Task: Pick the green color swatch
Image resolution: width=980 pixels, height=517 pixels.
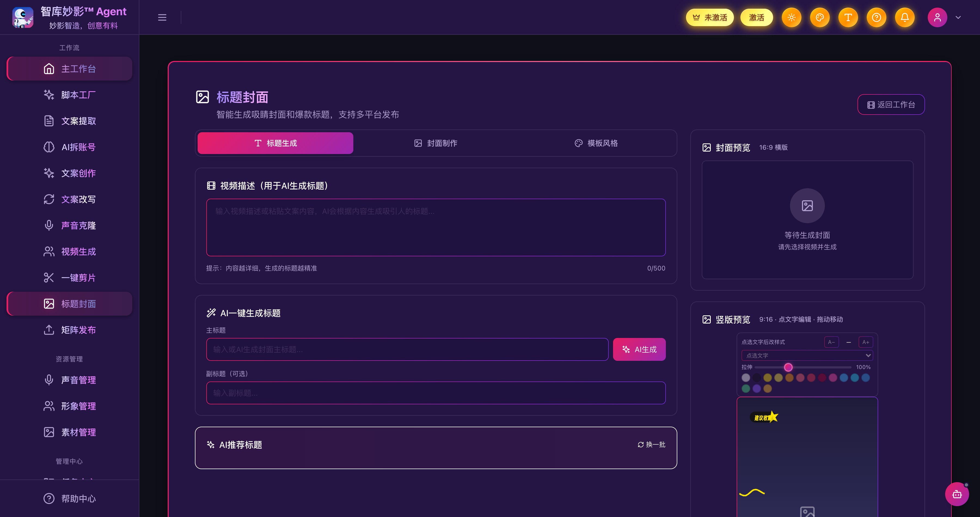Action: coord(746,389)
